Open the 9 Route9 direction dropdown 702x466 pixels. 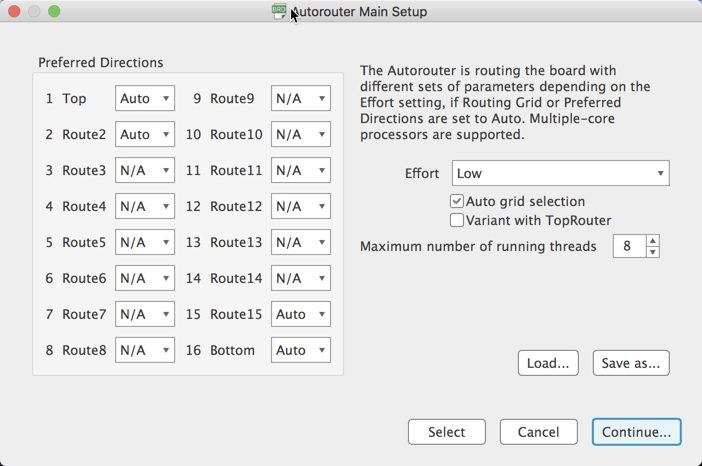(x=301, y=98)
